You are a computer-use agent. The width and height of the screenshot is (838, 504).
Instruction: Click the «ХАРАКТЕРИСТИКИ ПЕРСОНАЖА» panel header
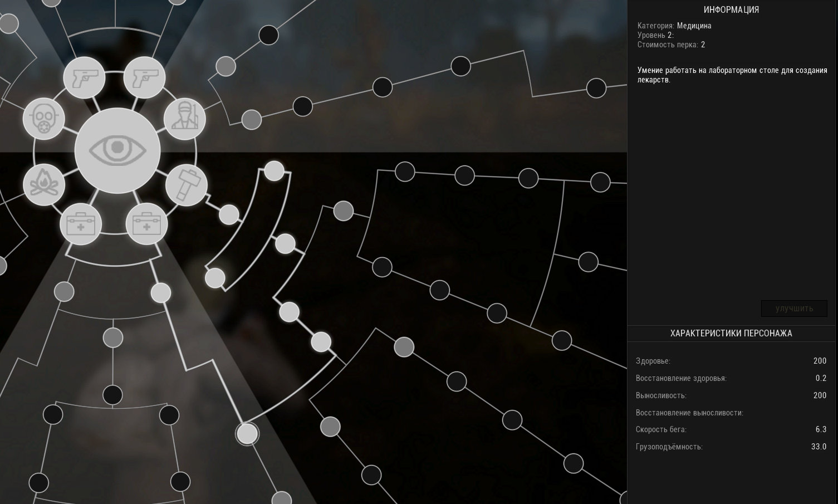[x=731, y=333]
